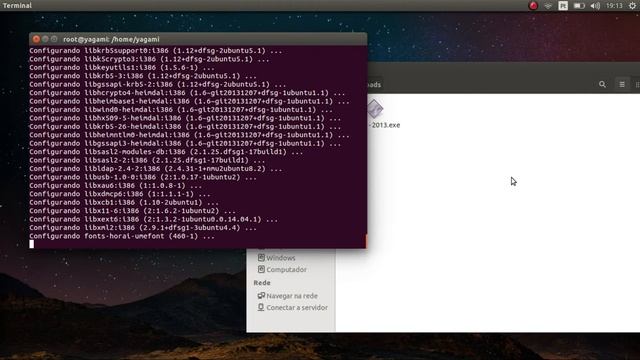The image size is (640, 360).
Task: Select Conectar a servidor in sidebar
Action: (292, 308)
